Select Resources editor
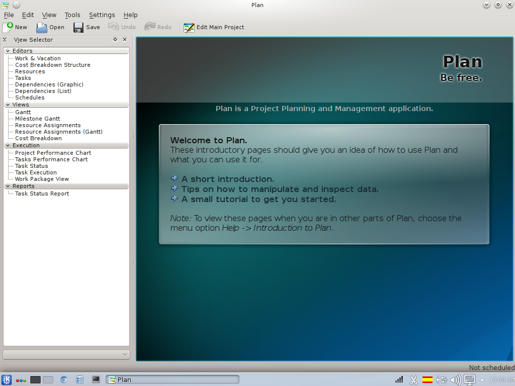515x386 pixels. (30, 71)
